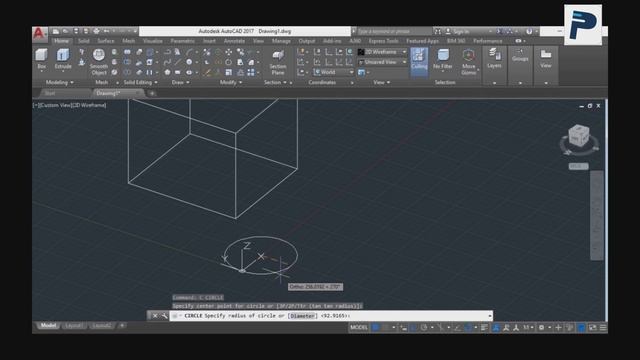Switch to the Surface ribbon tab
The height and width of the screenshot is (360, 640).
(x=106, y=41)
